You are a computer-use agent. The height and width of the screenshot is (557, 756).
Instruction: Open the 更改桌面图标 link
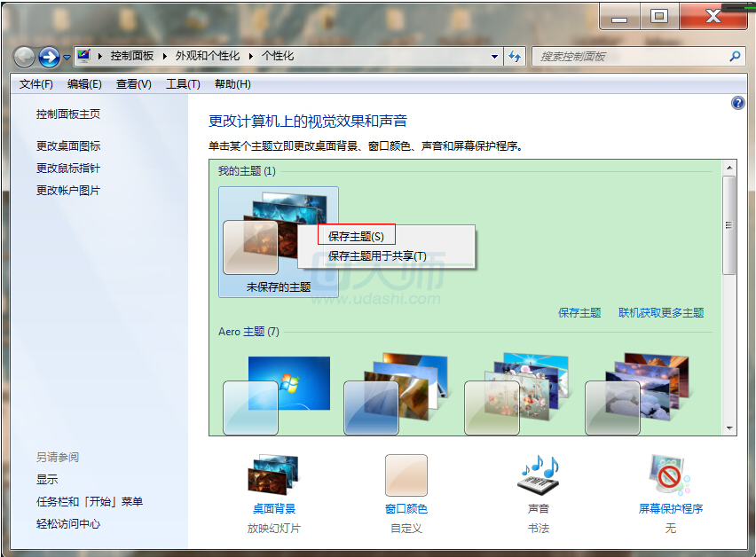click(68, 145)
